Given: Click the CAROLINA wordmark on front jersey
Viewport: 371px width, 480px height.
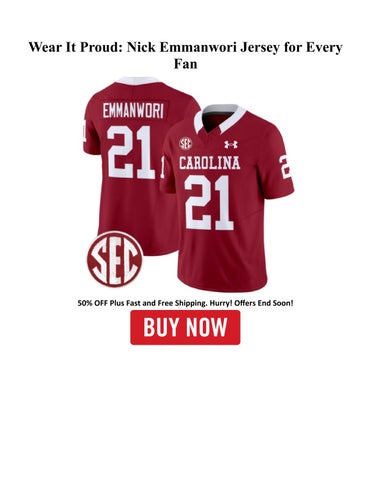Looking at the screenshot, I should click(x=209, y=163).
